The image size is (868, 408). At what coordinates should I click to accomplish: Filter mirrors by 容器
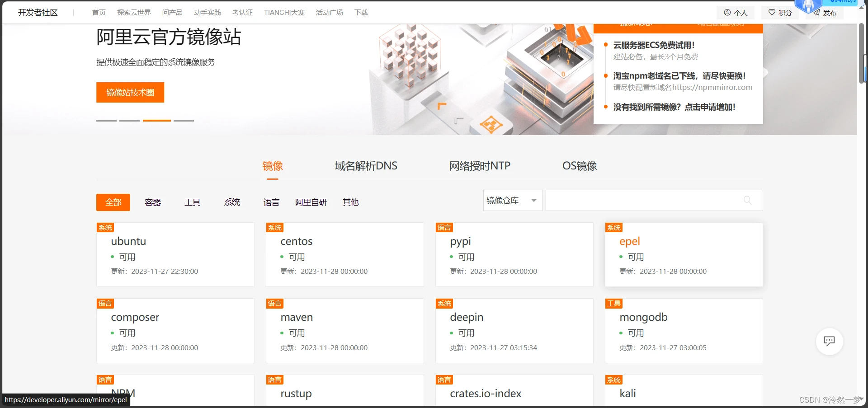153,202
